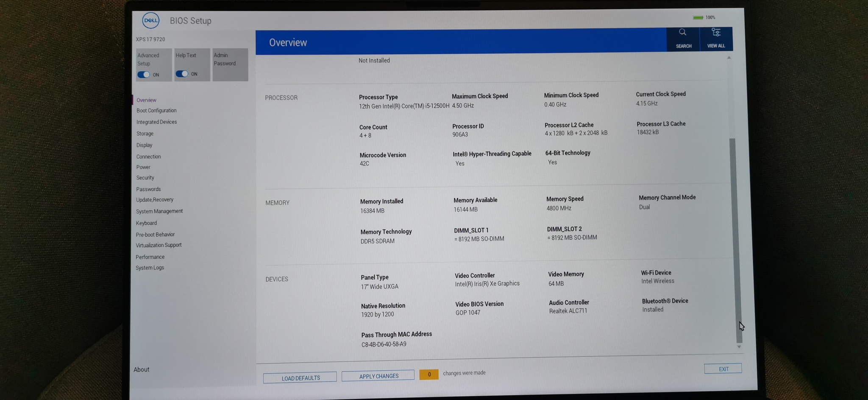Open System Management section
This screenshot has width=868, height=400.
click(x=159, y=211)
